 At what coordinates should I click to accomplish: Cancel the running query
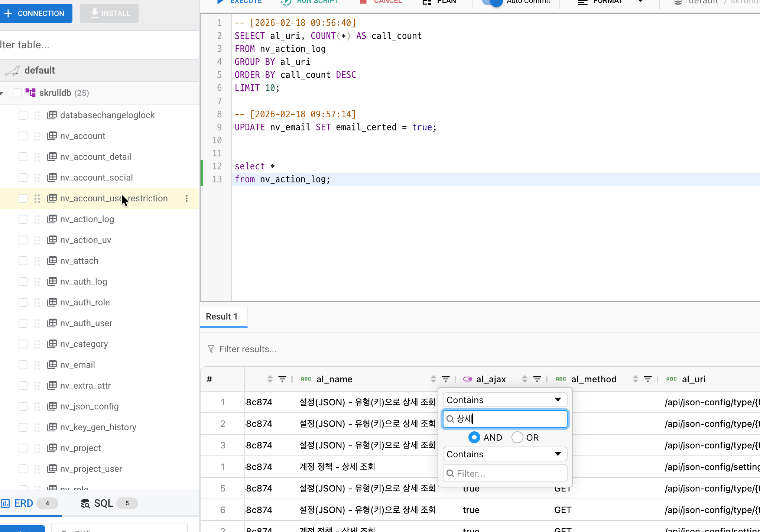tap(380, 1)
